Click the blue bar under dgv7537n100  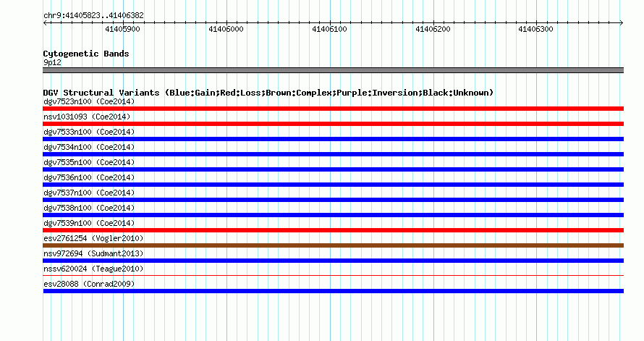[x=333, y=200]
